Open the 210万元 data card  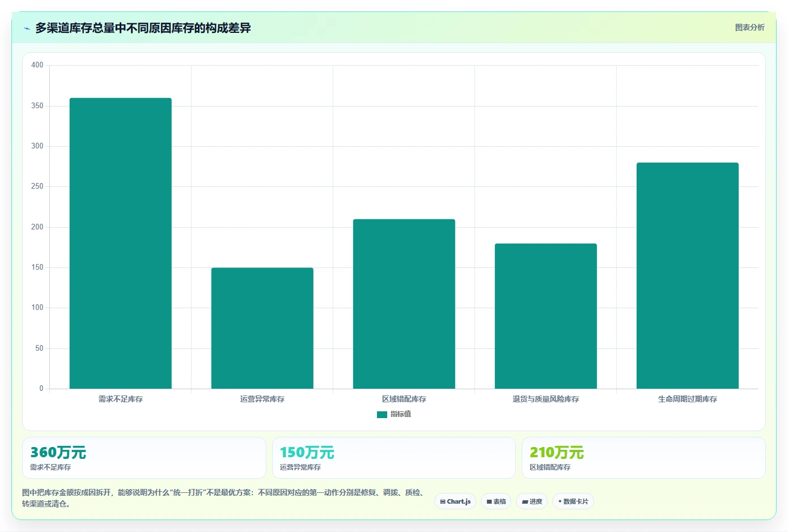[643, 458]
